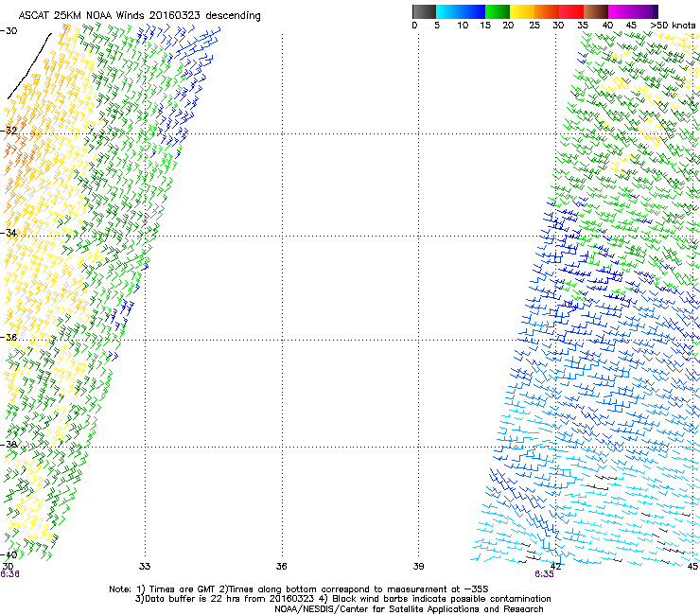Image resolution: width=700 pixels, height=615 pixels.
Task: Click the yellow 20-25 knots legend swatch
Action: pyautogui.click(x=522, y=11)
